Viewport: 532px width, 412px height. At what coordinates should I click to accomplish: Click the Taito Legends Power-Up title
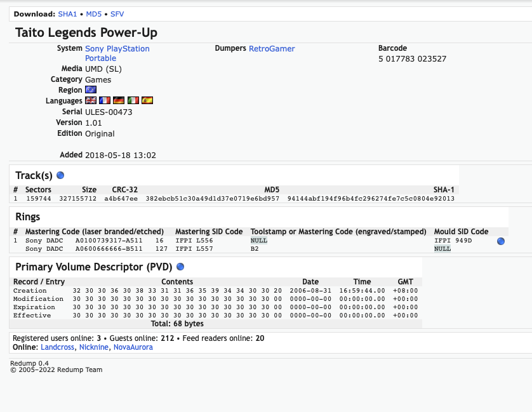pos(86,32)
